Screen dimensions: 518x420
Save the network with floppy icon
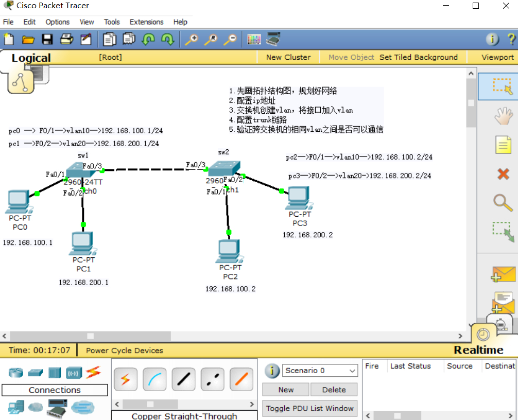point(47,39)
